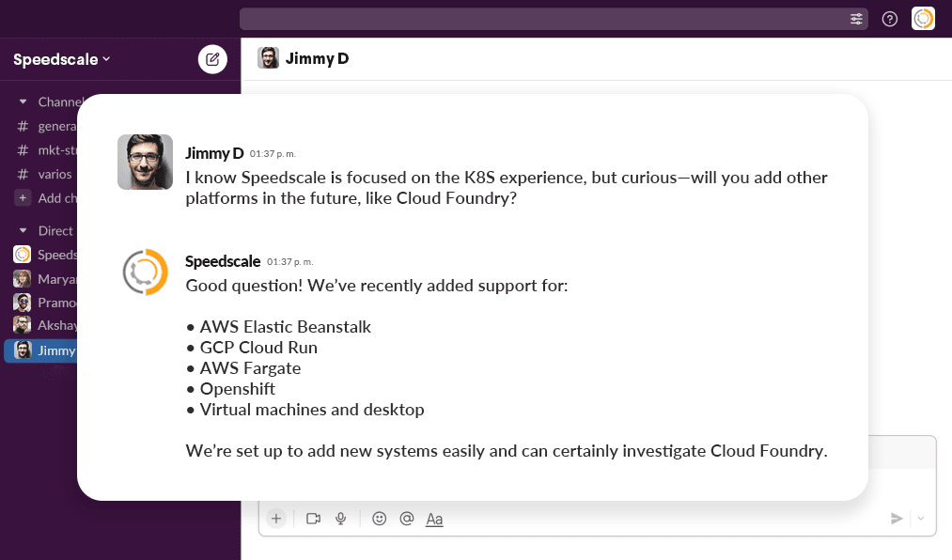Click 'Virtual machines and desktop' text
Viewport: 952px width, 560px height.
[x=312, y=410]
